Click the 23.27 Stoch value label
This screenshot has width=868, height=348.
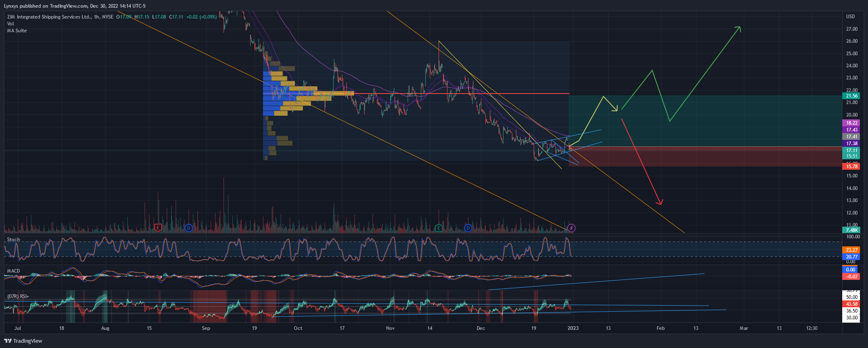click(851, 250)
